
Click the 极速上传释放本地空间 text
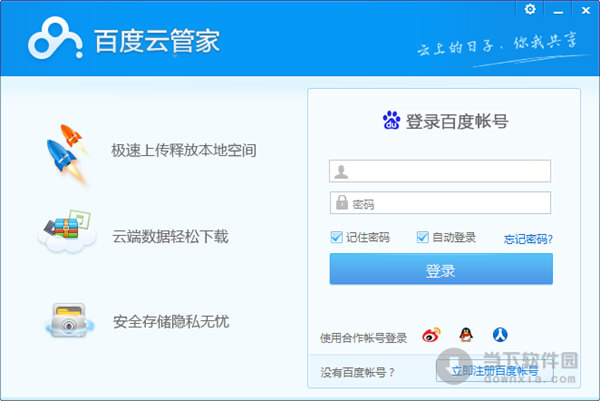pos(184,150)
